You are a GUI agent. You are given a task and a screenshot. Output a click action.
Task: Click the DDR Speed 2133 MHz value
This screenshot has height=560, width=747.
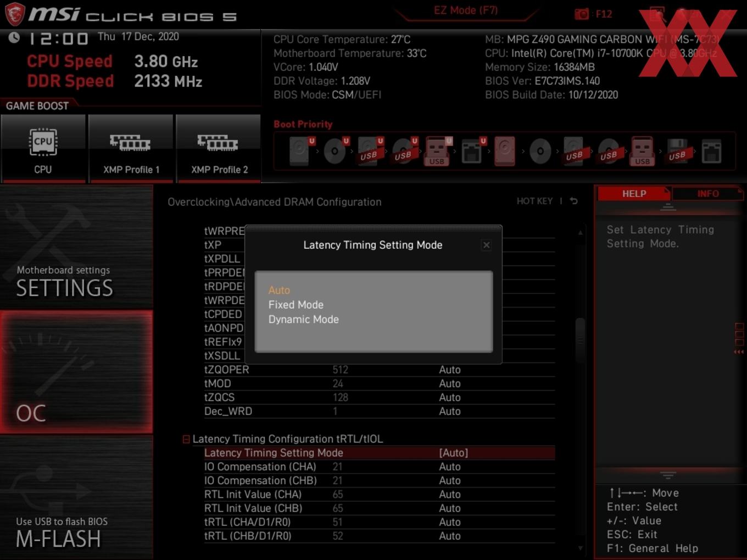tap(168, 81)
